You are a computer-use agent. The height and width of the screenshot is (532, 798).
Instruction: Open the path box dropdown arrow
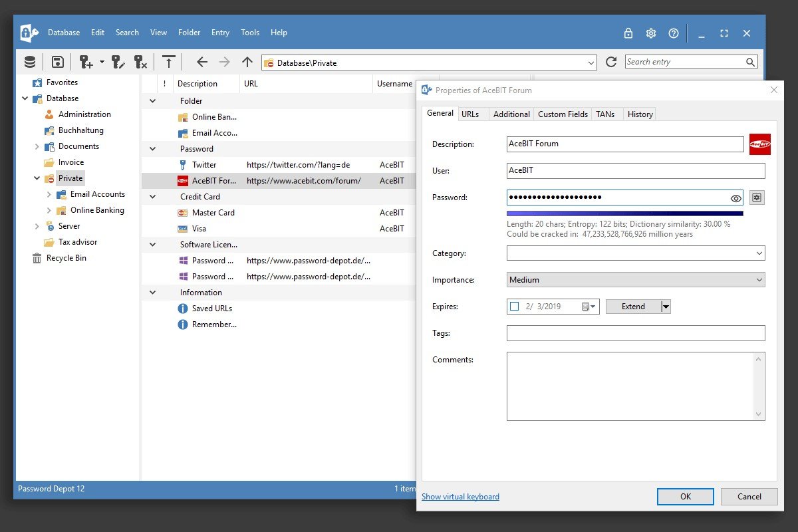(591, 63)
